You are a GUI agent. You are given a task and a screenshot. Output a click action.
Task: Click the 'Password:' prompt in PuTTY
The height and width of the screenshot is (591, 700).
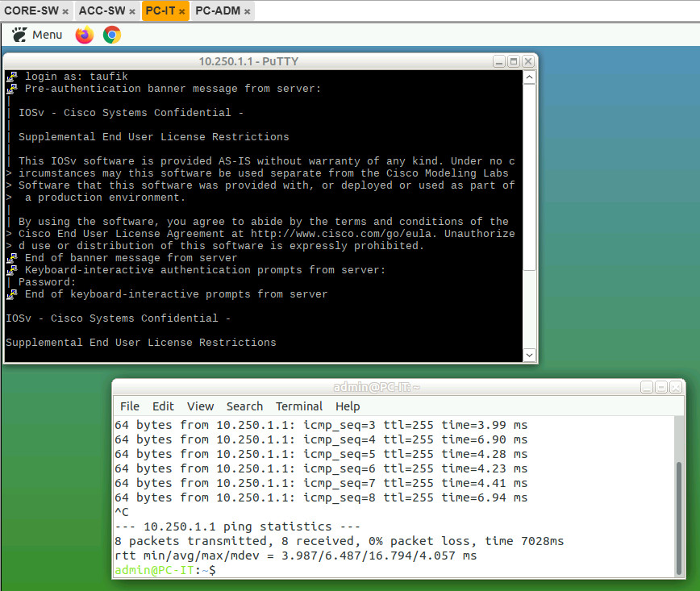(47, 282)
